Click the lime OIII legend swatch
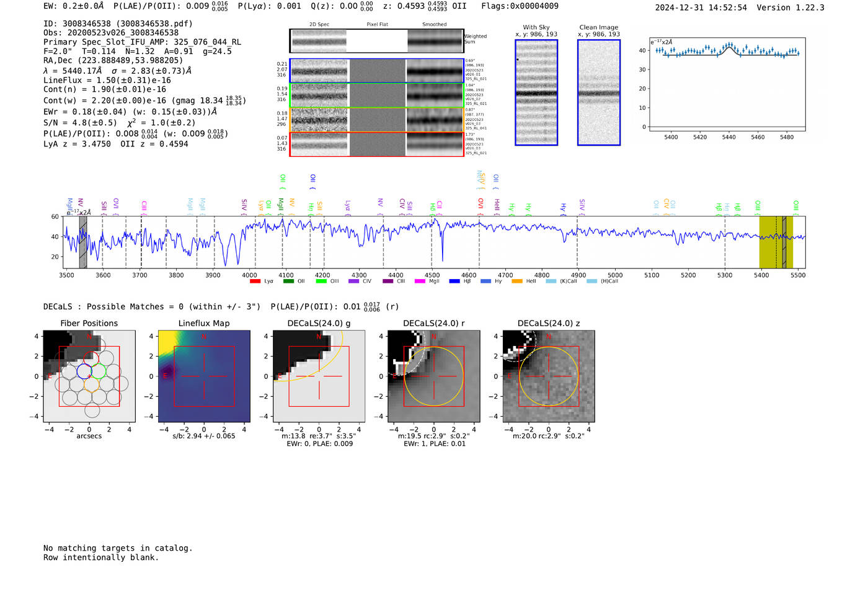The height and width of the screenshot is (591, 868). 321,282
